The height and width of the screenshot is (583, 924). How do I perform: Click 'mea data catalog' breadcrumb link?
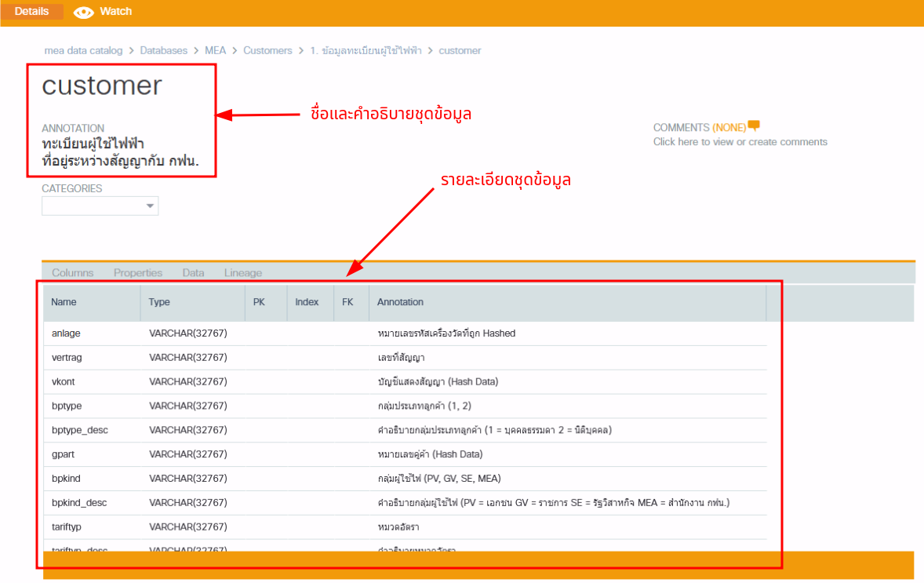pyautogui.click(x=83, y=50)
